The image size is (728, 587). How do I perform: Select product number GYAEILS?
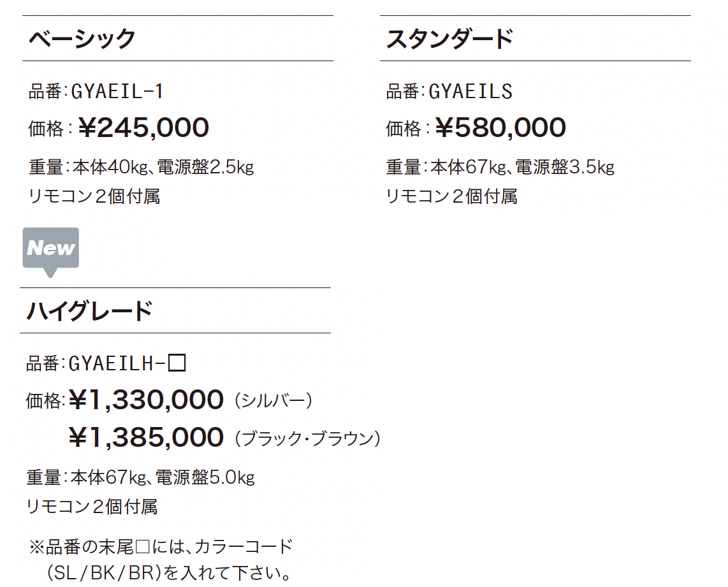click(470, 91)
